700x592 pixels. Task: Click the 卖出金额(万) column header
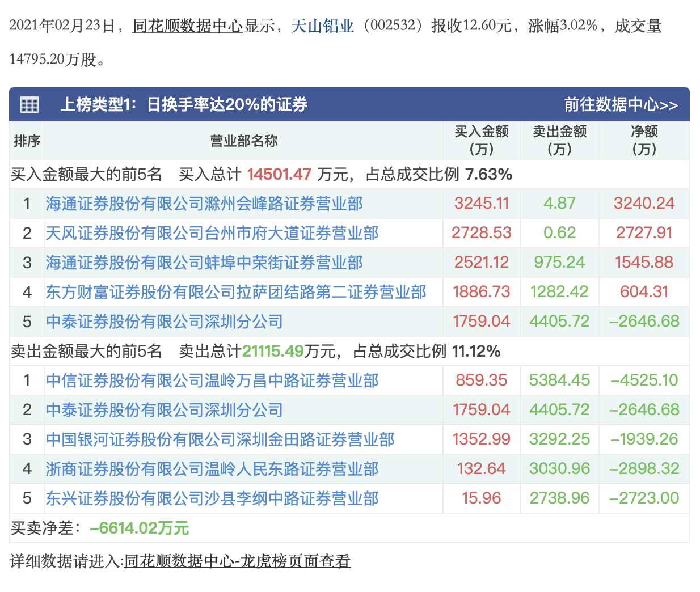click(559, 141)
